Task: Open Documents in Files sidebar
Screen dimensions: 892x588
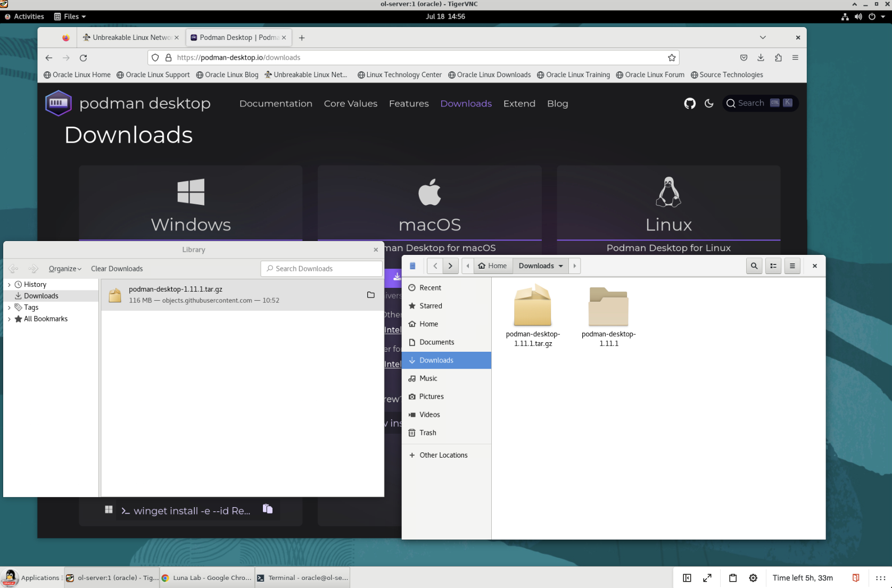Action: (447, 342)
